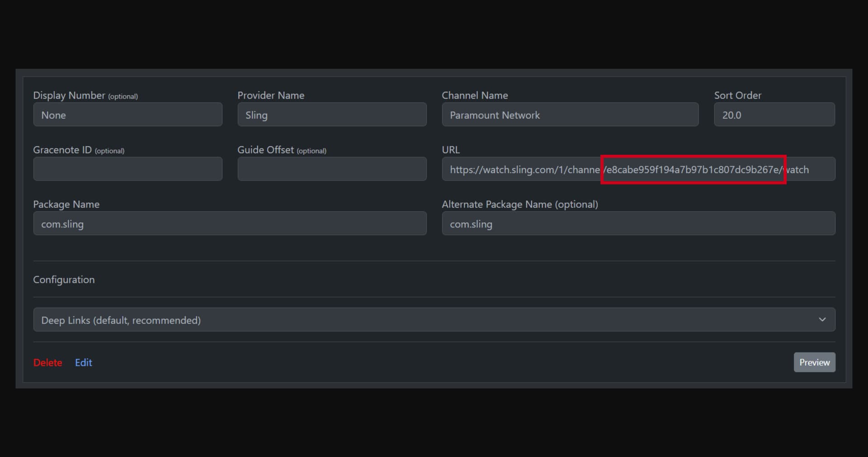Viewport: 868px width, 457px height.
Task: Select the URL field with the Sling link
Action: pyautogui.click(x=520, y=169)
